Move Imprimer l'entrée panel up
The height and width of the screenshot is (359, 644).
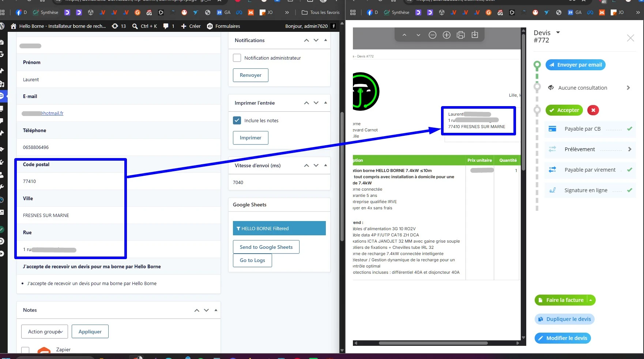[306, 103]
